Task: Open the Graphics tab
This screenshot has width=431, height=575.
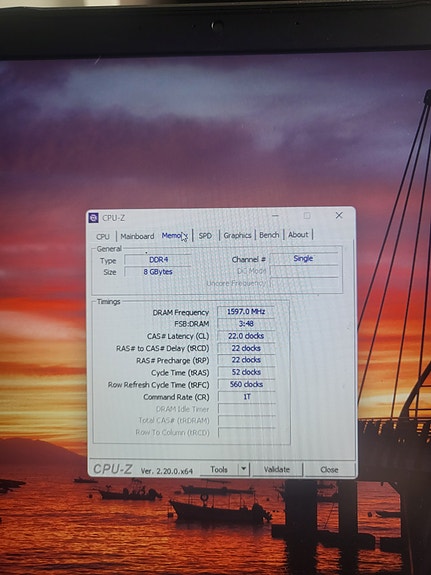Action: [237, 235]
